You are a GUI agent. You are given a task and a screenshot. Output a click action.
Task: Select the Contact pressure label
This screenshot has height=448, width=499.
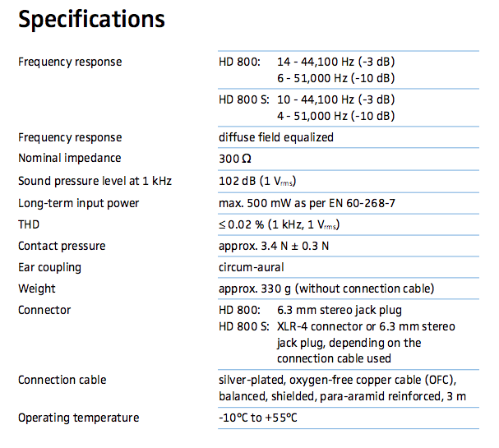pos(62,246)
